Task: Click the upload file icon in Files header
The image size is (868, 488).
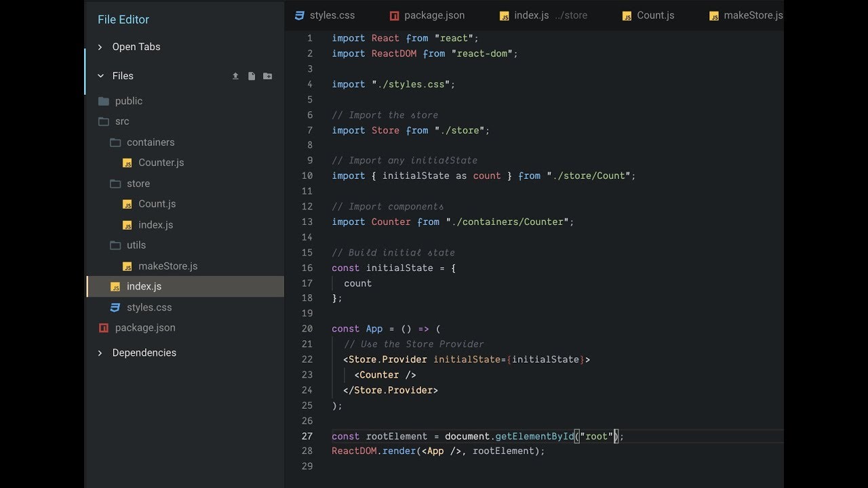Action: click(x=235, y=76)
